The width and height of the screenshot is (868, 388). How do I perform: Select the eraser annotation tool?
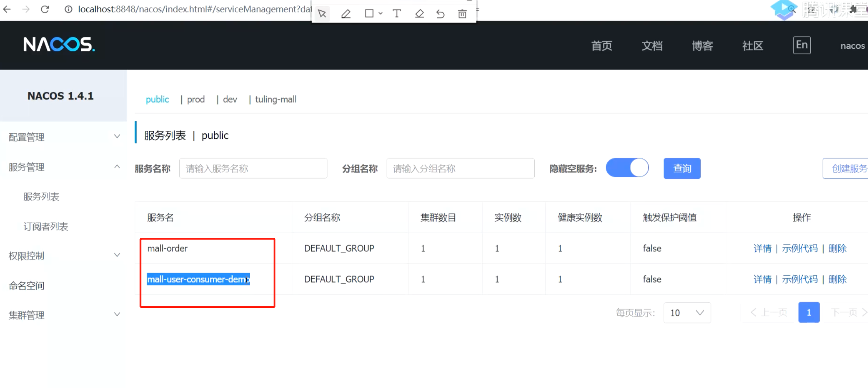(x=419, y=14)
